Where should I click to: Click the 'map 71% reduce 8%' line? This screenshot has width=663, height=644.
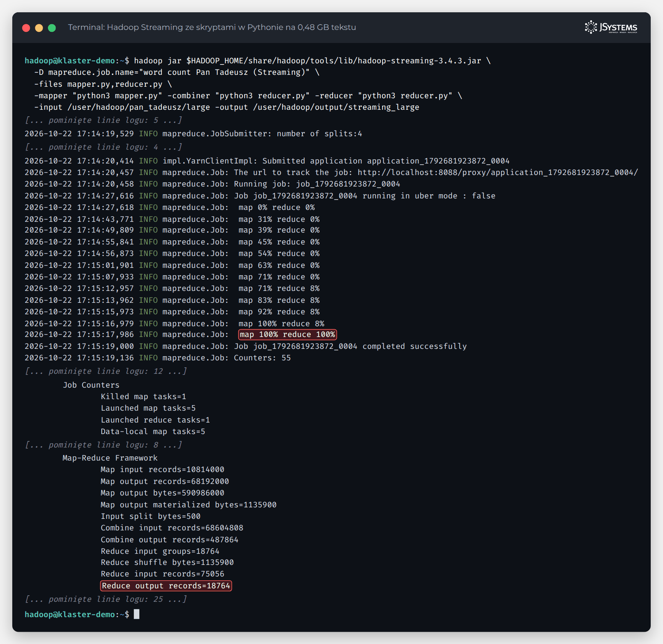click(172, 288)
